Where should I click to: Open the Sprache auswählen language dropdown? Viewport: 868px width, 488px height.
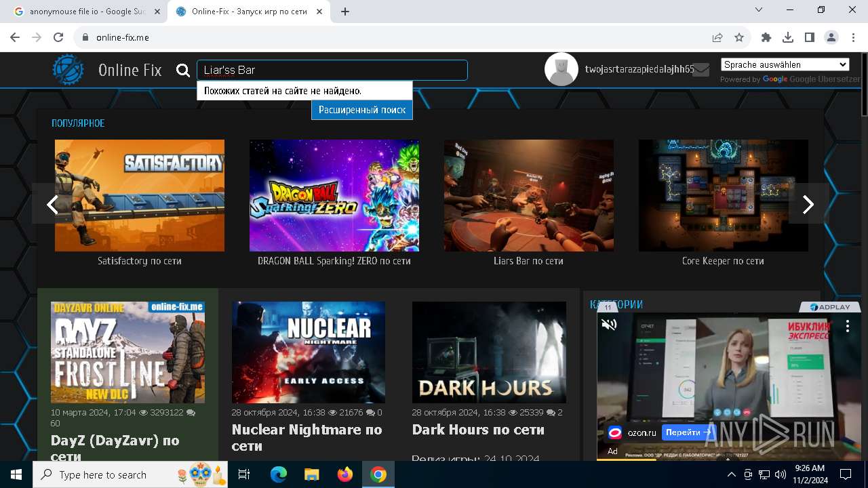click(x=785, y=64)
